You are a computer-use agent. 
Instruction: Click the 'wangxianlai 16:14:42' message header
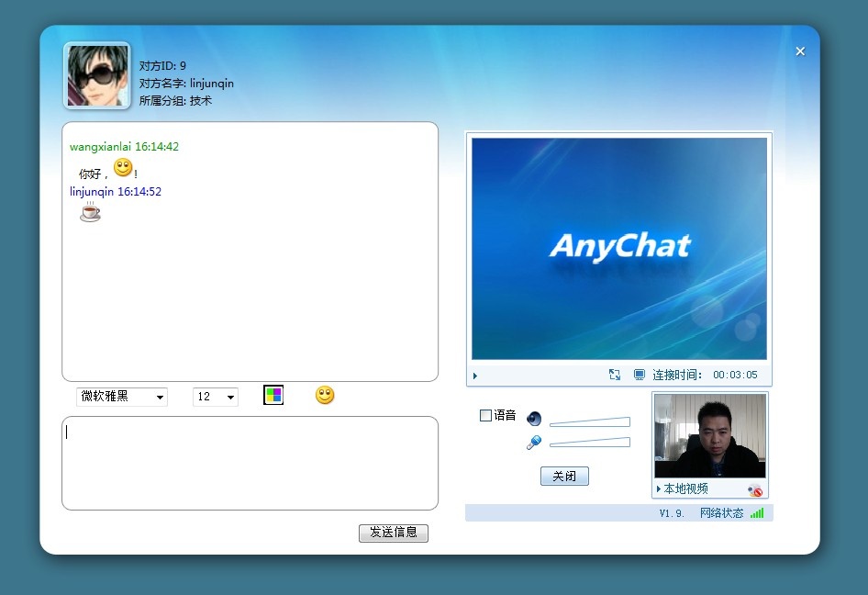coord(124,147)
